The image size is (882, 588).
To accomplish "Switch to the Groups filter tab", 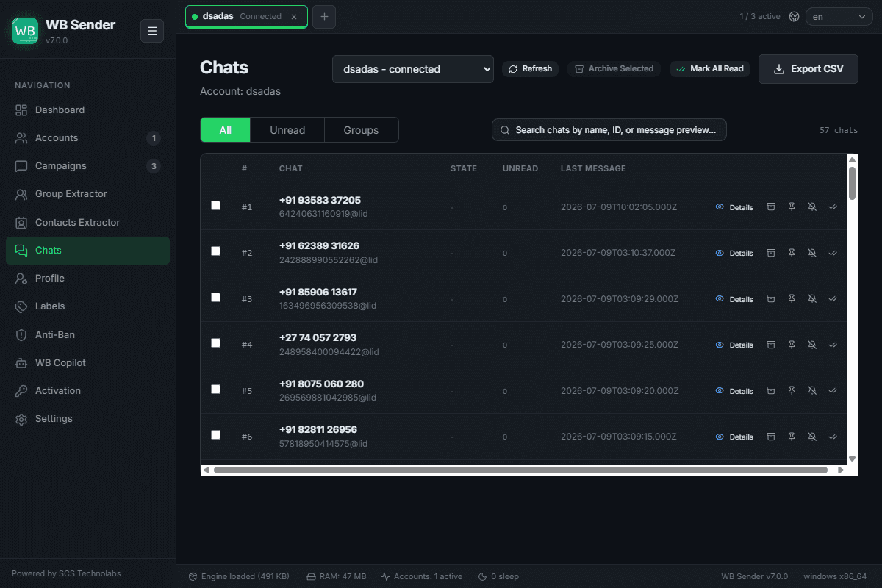I will [361, 130].
